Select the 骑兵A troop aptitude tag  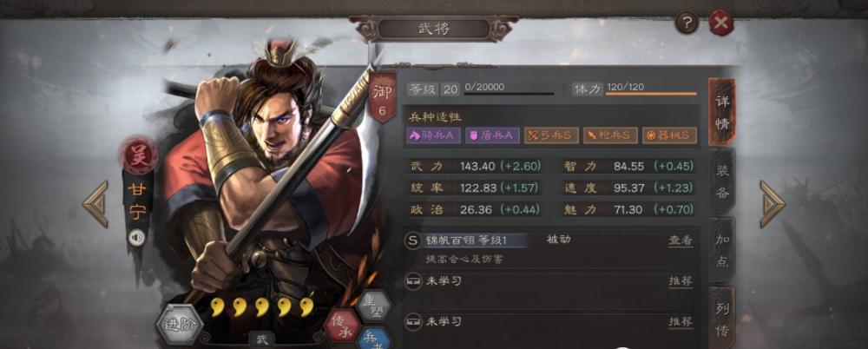click(433, 135)
